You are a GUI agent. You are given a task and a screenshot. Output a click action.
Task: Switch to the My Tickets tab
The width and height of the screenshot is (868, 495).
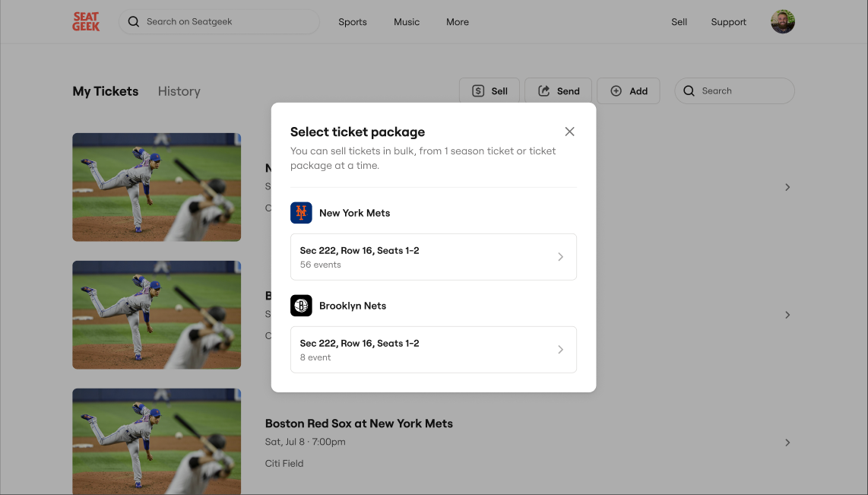pyautogui.click(x=106, y=91)
